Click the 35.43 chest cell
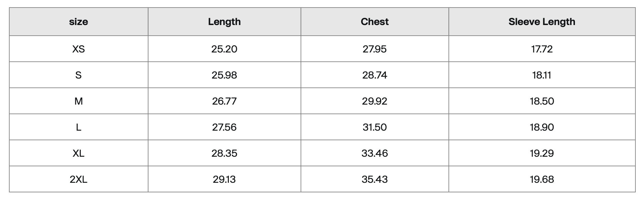The width and height of the screenshot is (644, 203). [375, 179]
